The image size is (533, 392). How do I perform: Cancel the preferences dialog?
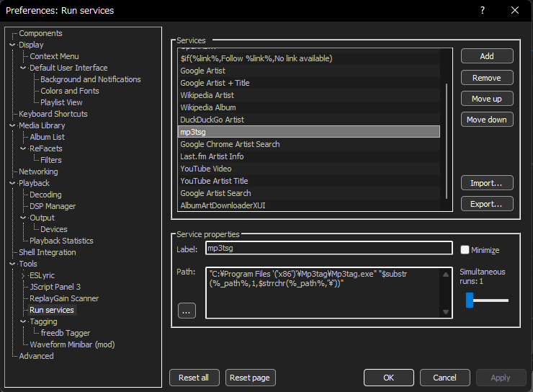point(444,378)
